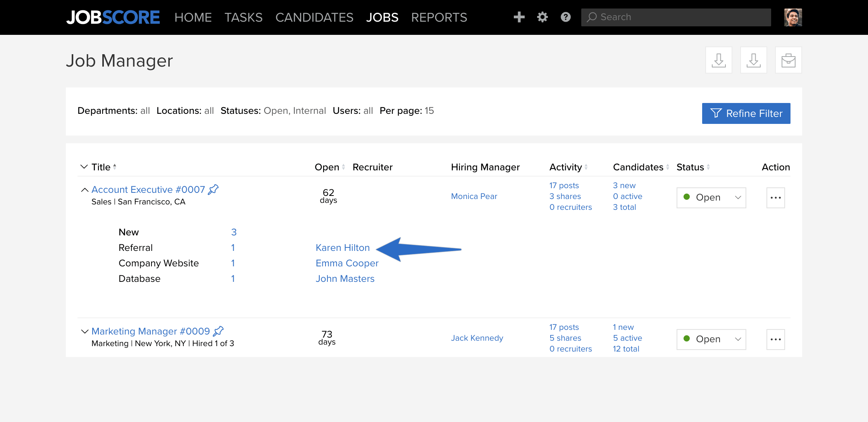Open settings gear icon
Screen dimensions: 868x422
click(x=542, y=17)
